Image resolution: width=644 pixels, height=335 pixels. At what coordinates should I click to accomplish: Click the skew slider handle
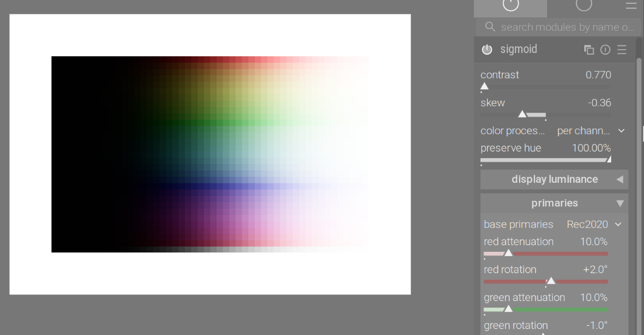coord(522,114)
